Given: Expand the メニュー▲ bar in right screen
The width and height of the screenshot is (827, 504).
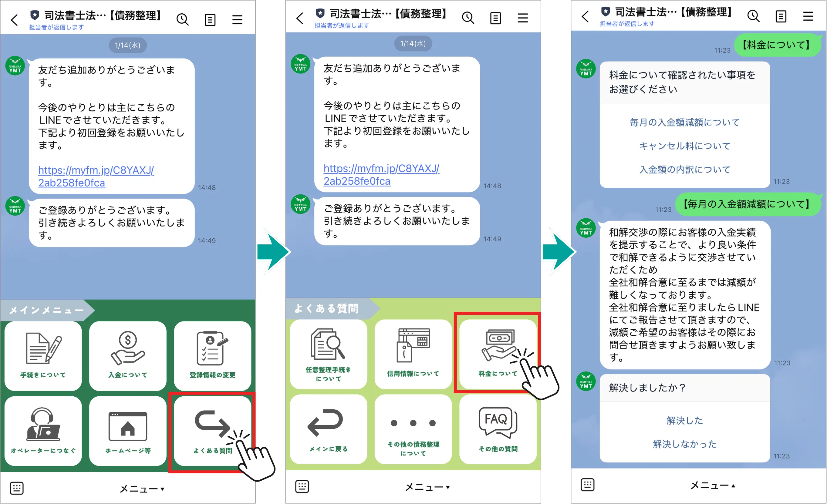Looking at the screenshot, I should tap(712, 485).
